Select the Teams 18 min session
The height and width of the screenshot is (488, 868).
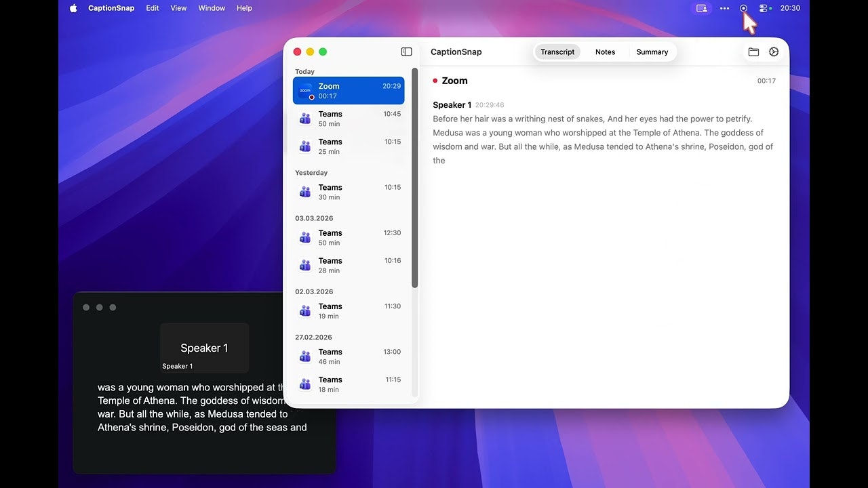[x=349, y=384]
